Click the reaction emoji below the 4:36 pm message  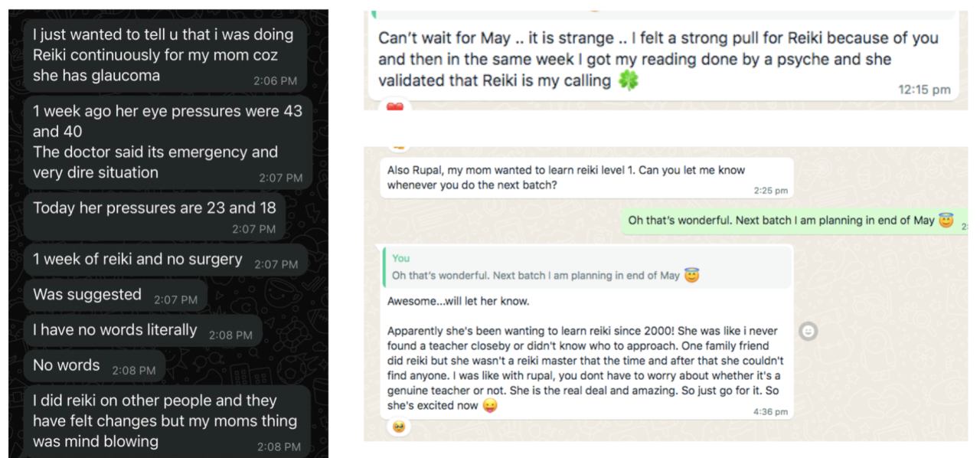tap(398, 427)
